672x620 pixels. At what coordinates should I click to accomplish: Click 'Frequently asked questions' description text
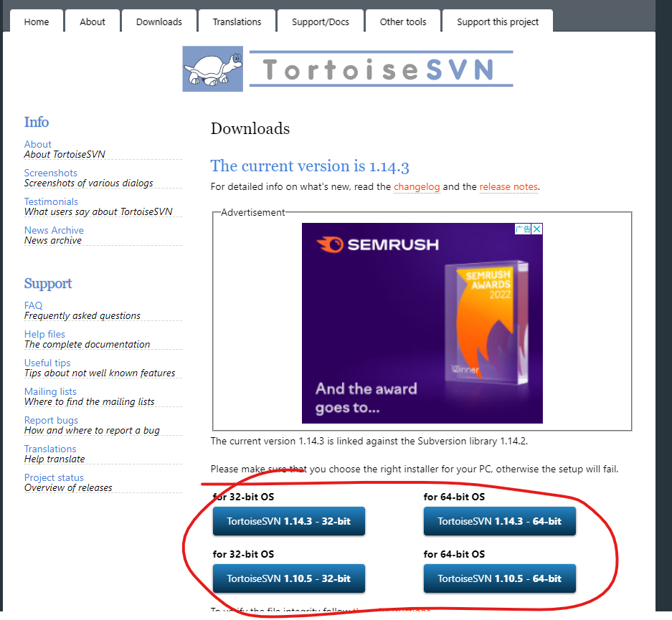pyautogui.click(x=82, y=316)
